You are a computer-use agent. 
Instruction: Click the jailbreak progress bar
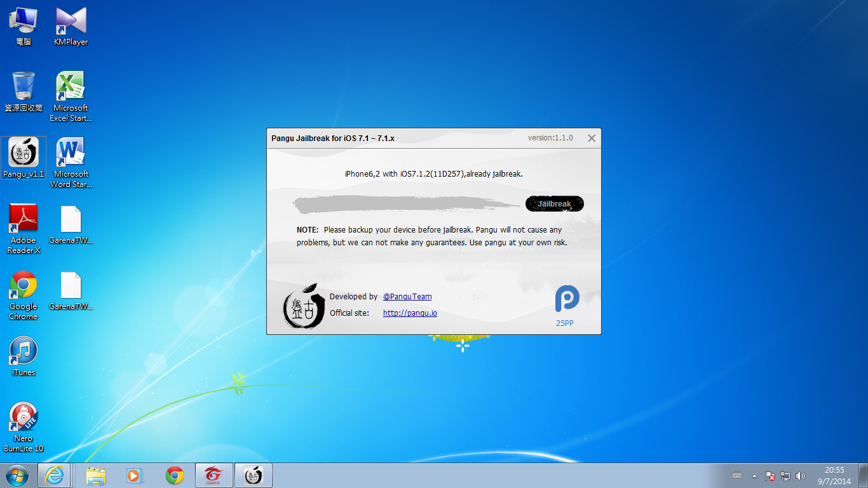(408, 204)
